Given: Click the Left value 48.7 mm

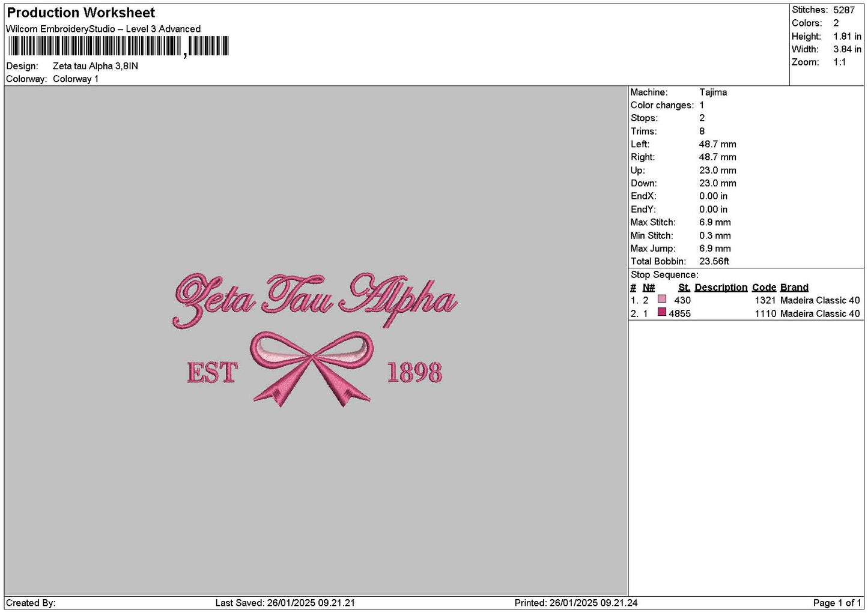Looking at the screenshot, I should [x=718, y=144].
